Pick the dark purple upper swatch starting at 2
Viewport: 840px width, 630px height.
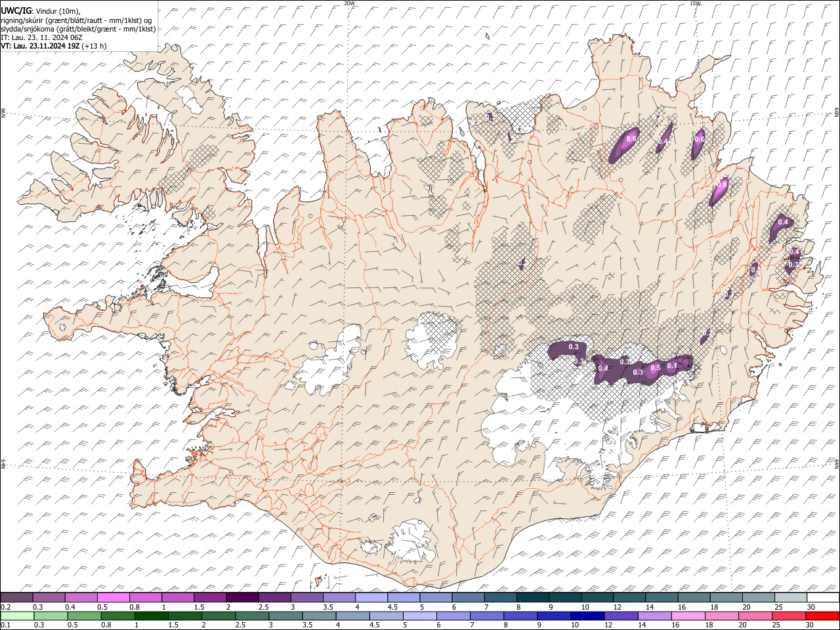242,597
